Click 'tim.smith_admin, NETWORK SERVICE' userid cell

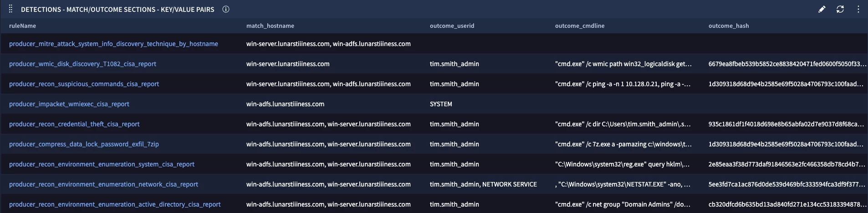(483, 184)
